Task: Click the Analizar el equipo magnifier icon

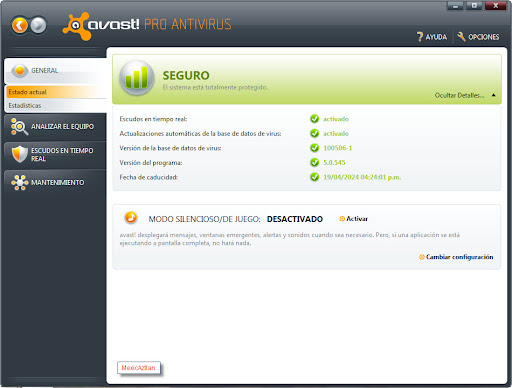Action: 19,127
